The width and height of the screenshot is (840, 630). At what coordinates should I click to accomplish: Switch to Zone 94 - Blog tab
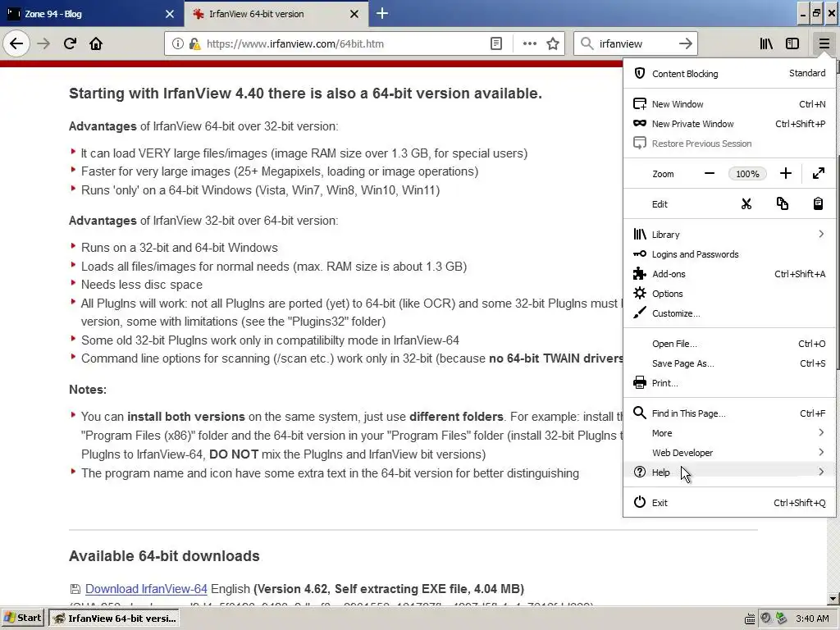[x=91, y=14]
